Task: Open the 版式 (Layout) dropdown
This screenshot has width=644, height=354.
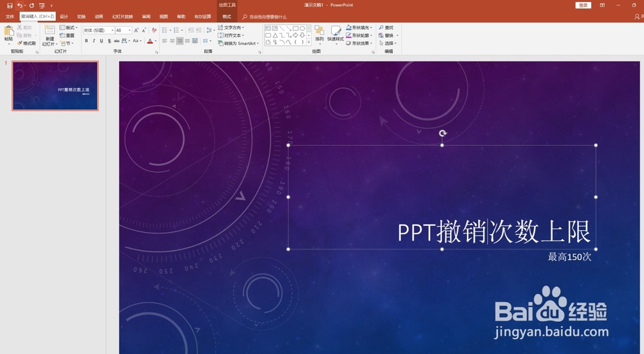Action: [x=69, y=28]
